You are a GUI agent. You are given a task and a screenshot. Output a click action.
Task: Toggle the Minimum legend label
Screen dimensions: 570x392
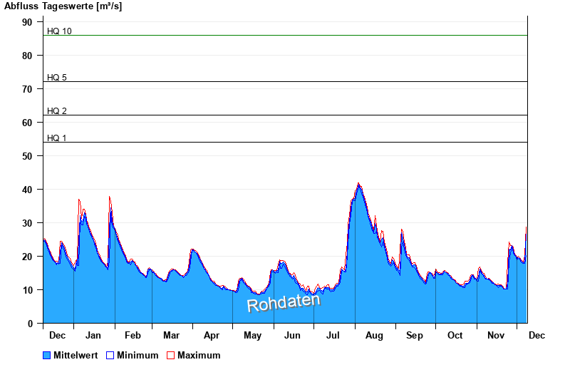[138, 355]
